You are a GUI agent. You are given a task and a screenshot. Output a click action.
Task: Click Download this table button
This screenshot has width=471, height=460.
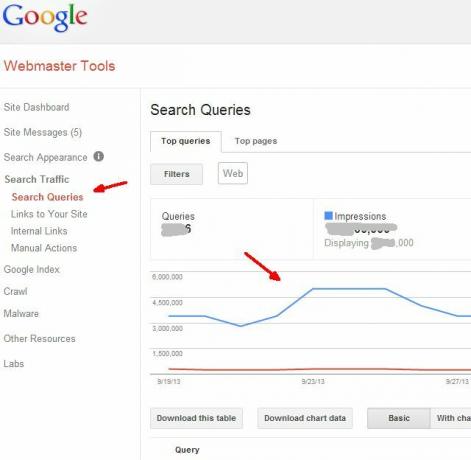click(196, 418)
